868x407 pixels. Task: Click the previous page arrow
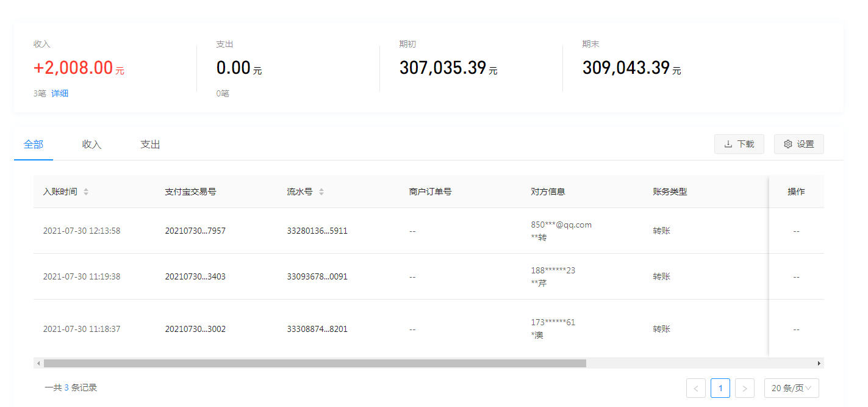695,388
